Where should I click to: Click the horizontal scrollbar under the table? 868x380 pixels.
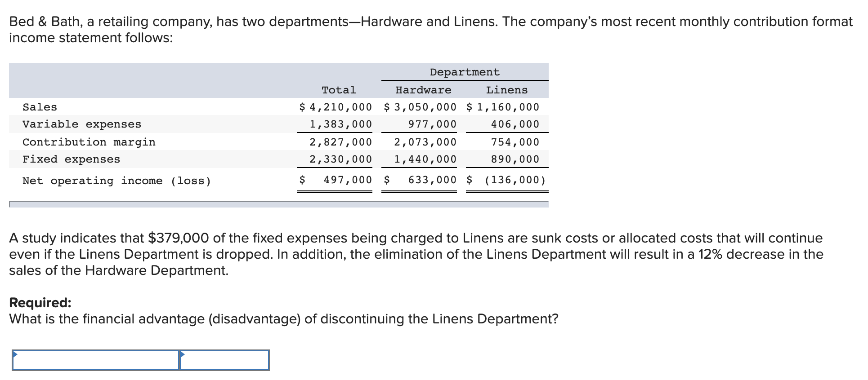point(279,204)
